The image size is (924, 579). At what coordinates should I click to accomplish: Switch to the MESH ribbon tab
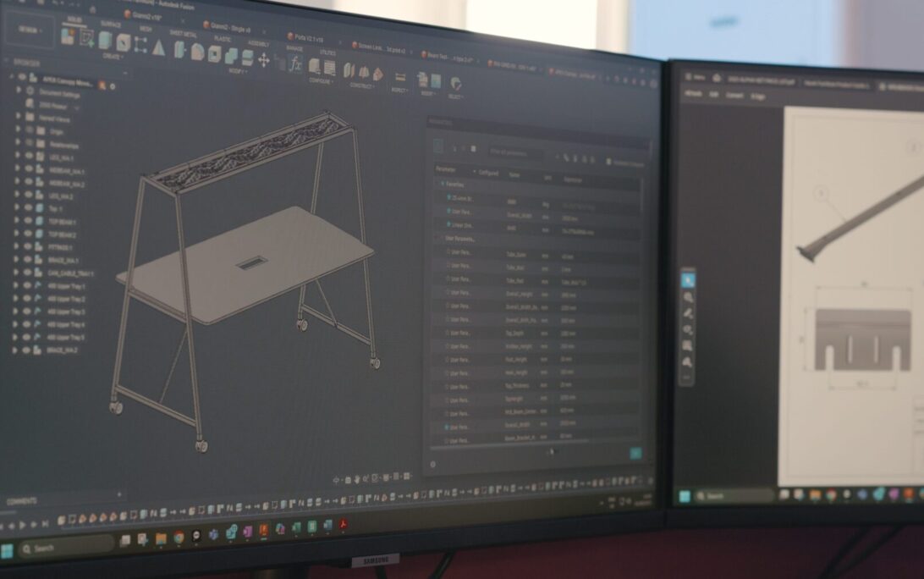pyautogui.click(x=146, y=28)
